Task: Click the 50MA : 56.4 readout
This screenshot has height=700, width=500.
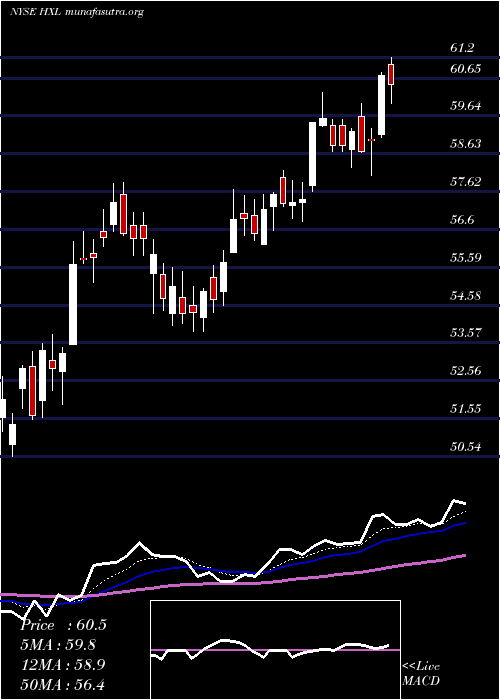Action: tap(62, 684)
